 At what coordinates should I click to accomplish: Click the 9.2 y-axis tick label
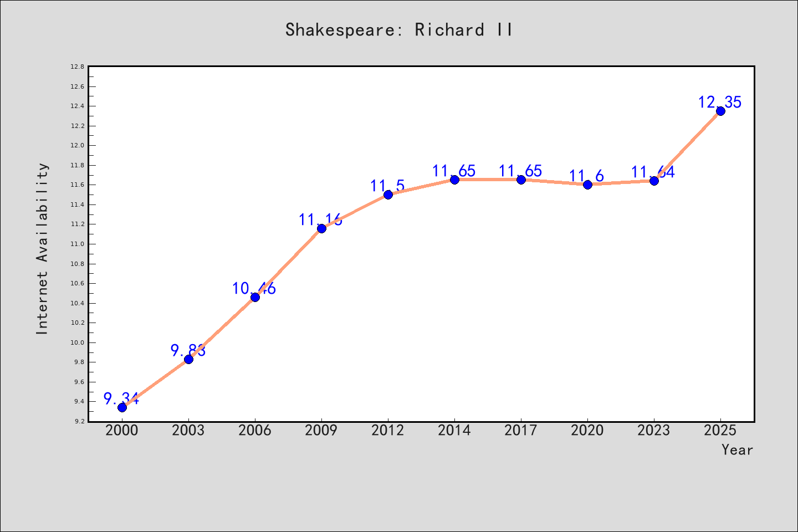(79, 421)
